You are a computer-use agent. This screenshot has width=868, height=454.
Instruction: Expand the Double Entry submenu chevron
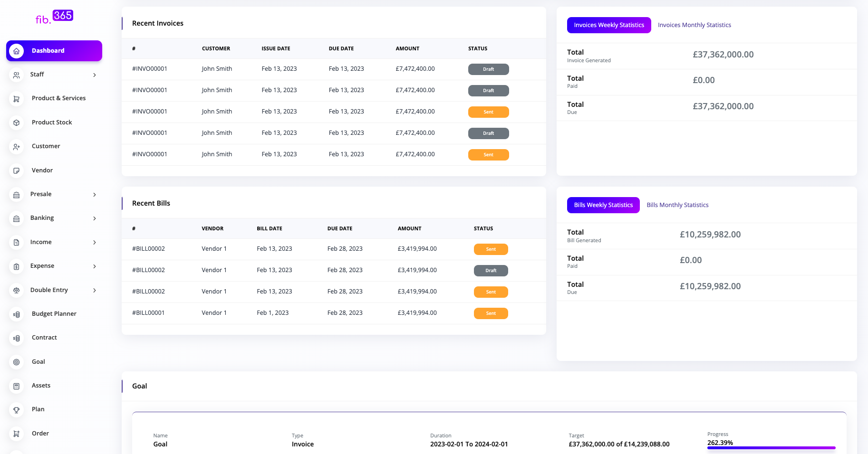point(95,290)
